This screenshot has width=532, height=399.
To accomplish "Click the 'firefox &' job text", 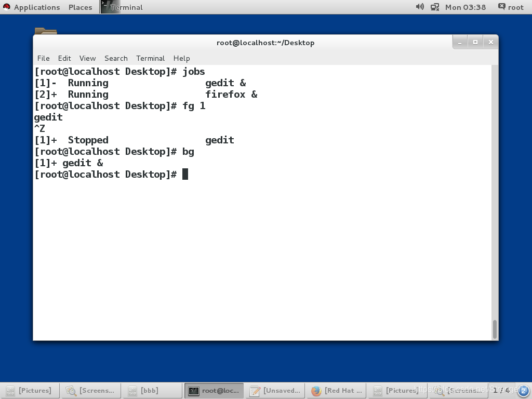I will click(x=231, y=95).
